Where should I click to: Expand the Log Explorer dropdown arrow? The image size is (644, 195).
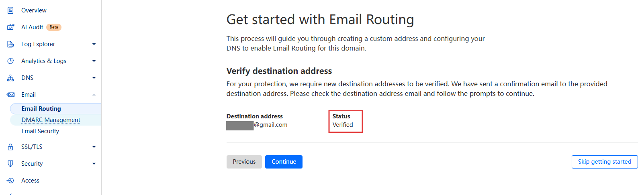click(94, 44)
